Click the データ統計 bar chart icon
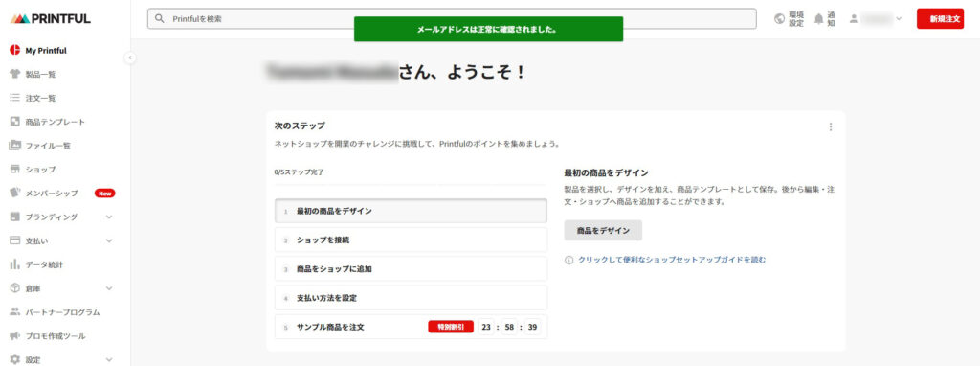Screen dimensions: 980x366 click(x=15, y=264)
